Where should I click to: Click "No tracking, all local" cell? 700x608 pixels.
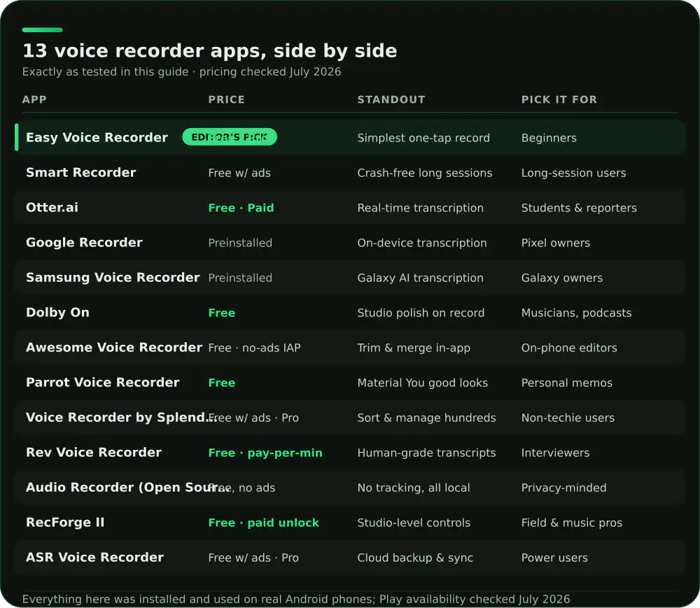(414, 488)
